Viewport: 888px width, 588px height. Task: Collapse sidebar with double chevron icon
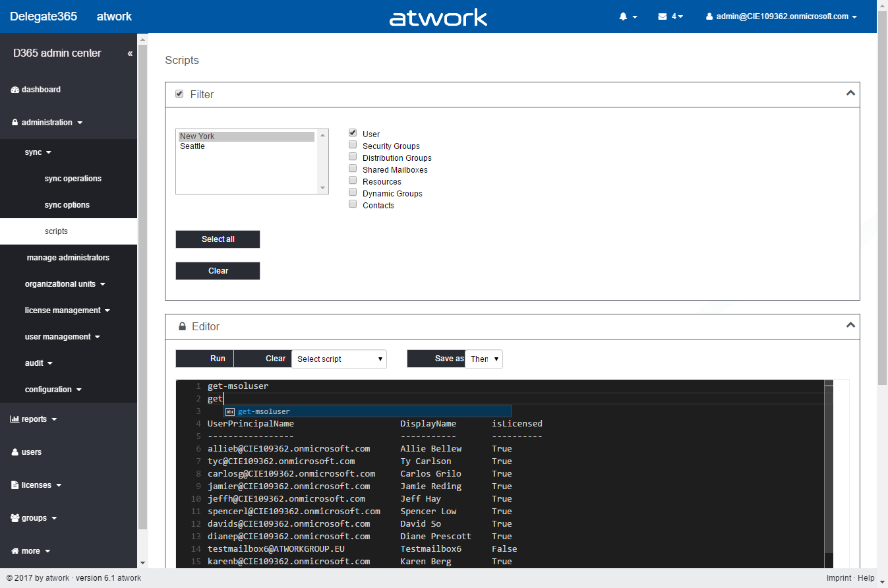(x=130, y=53)
